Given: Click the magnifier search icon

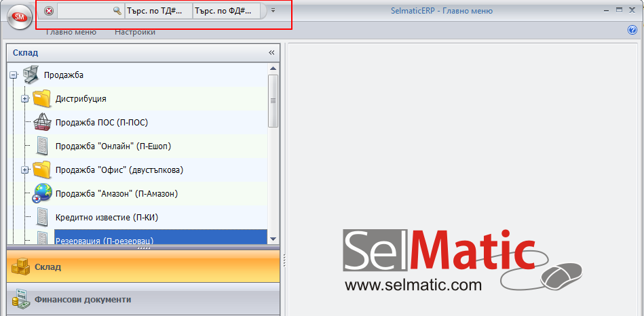Looking at the screenshot, I should [118, 11].
